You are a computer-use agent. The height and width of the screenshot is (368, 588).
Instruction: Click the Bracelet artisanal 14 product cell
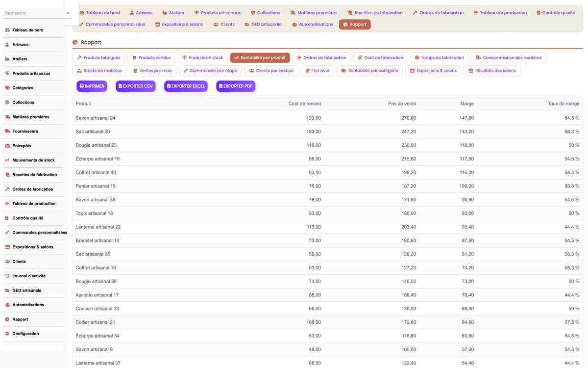tap(98, 240)
